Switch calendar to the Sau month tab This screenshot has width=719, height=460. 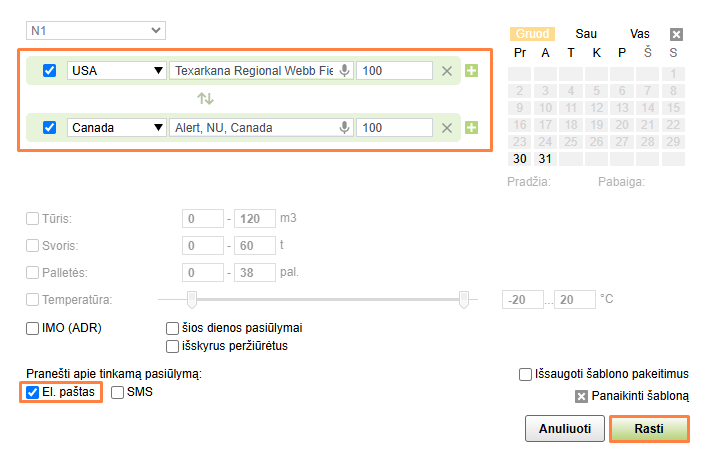pyautogui.click(x=586, y=34)
